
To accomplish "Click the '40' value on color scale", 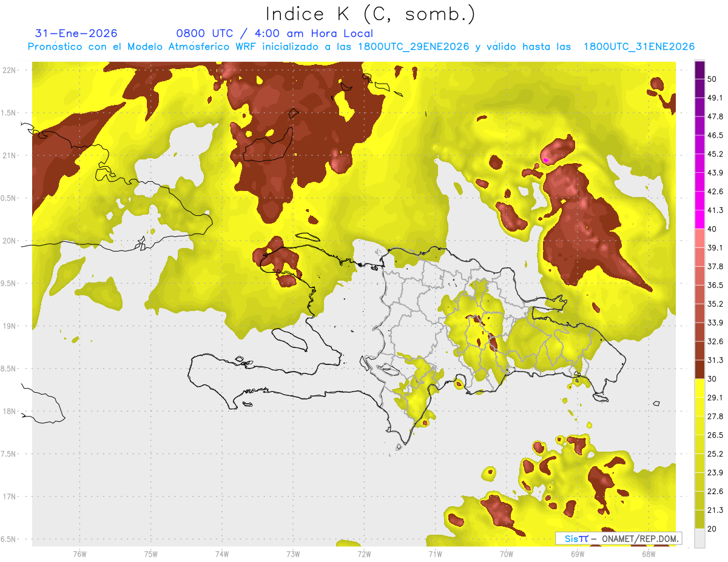I will [712, 229].
